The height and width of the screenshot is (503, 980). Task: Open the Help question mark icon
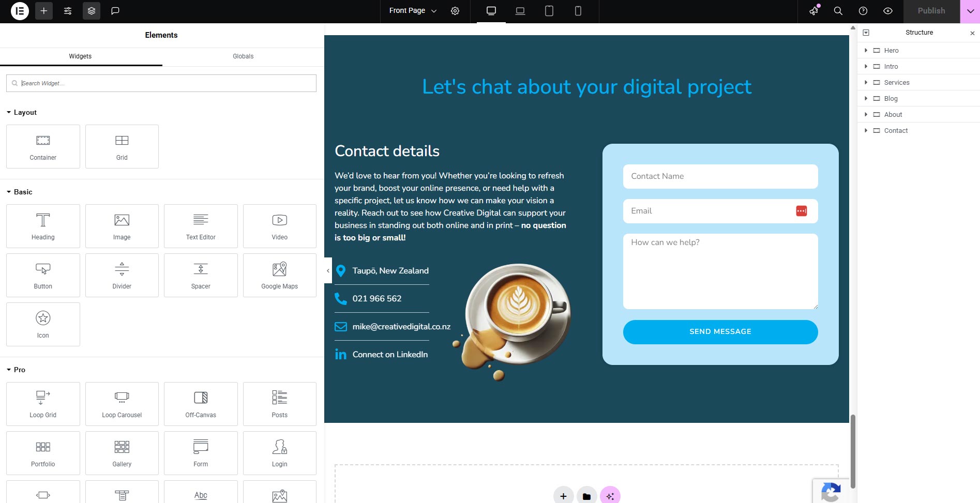point(862,11)
